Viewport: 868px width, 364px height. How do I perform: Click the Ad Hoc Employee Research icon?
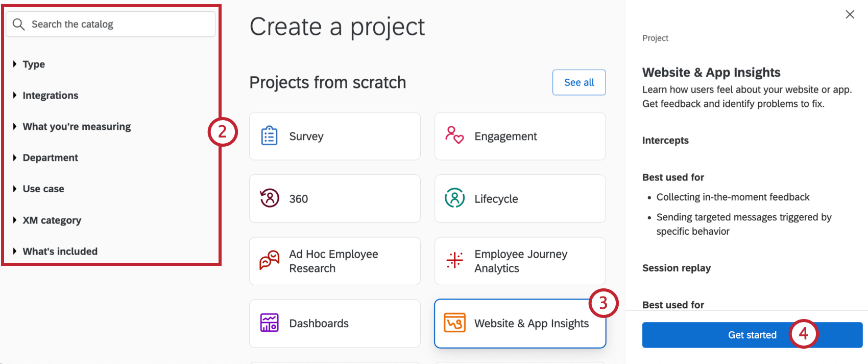coord(269,261)
